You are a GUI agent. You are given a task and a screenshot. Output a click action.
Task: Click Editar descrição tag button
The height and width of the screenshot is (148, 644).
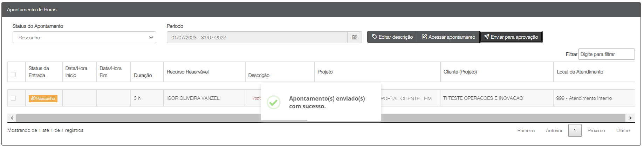(x=392, y=37)
